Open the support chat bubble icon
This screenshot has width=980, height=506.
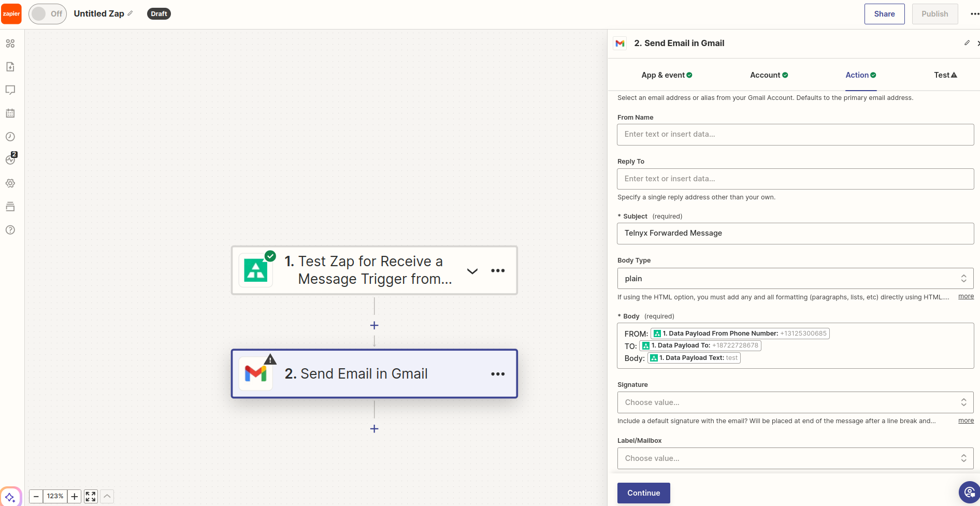click(969, 493)
